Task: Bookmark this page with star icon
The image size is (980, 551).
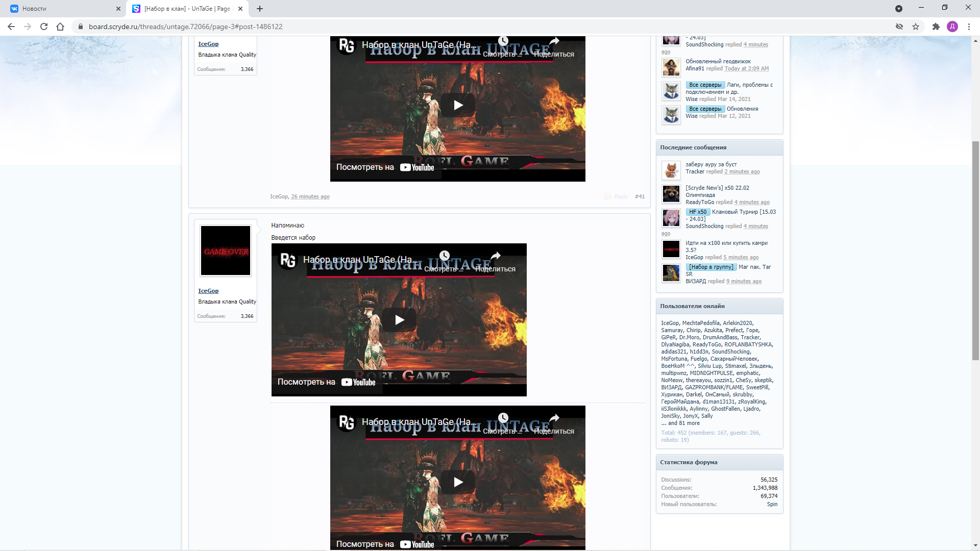Action: 916,27
